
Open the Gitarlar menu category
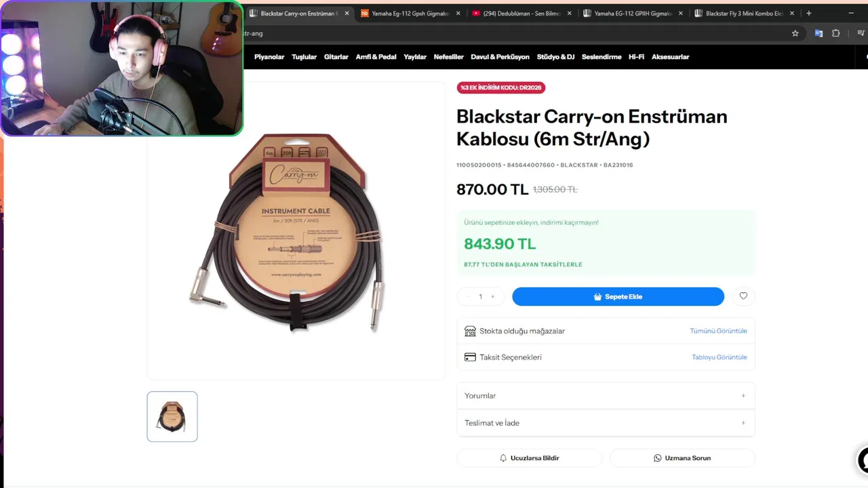336,57
